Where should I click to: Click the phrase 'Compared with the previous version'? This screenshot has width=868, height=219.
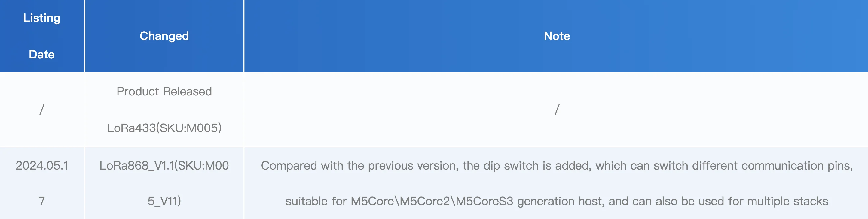(x=359, y=166)
